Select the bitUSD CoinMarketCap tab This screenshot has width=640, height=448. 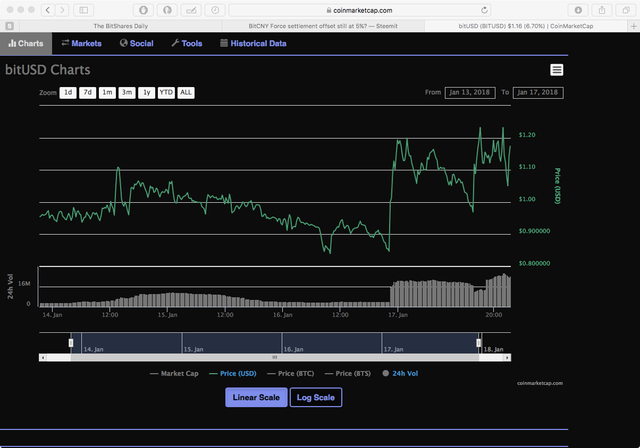(526, 26)
